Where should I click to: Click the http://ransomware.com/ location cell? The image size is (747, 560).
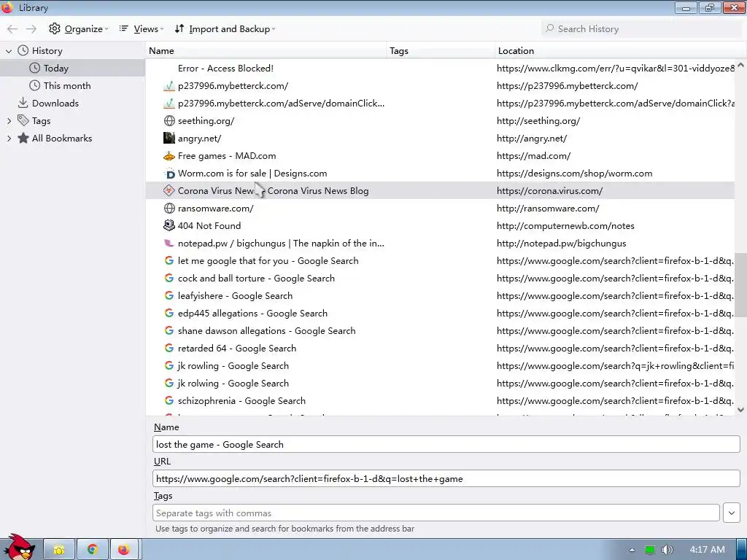(548, 209)
